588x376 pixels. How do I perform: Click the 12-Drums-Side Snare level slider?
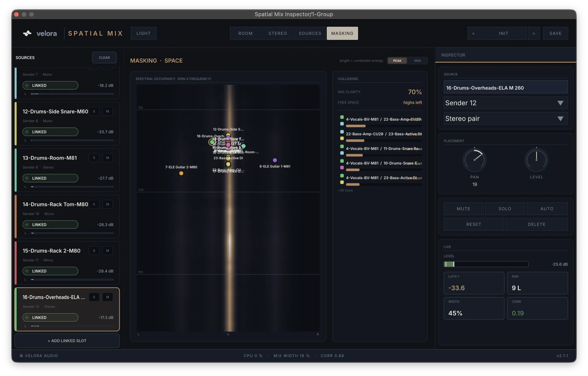coord(72,140)
